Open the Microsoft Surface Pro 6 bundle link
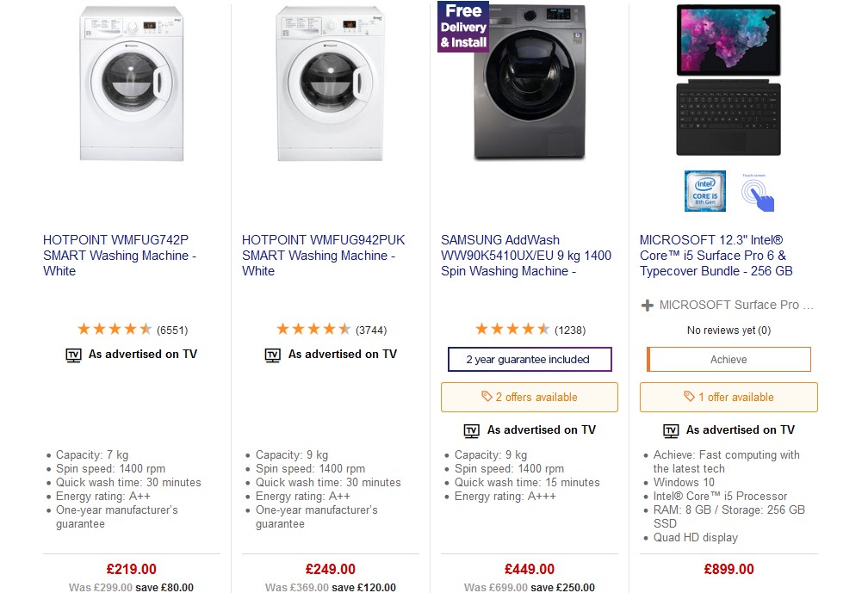 tap(716, 256)
